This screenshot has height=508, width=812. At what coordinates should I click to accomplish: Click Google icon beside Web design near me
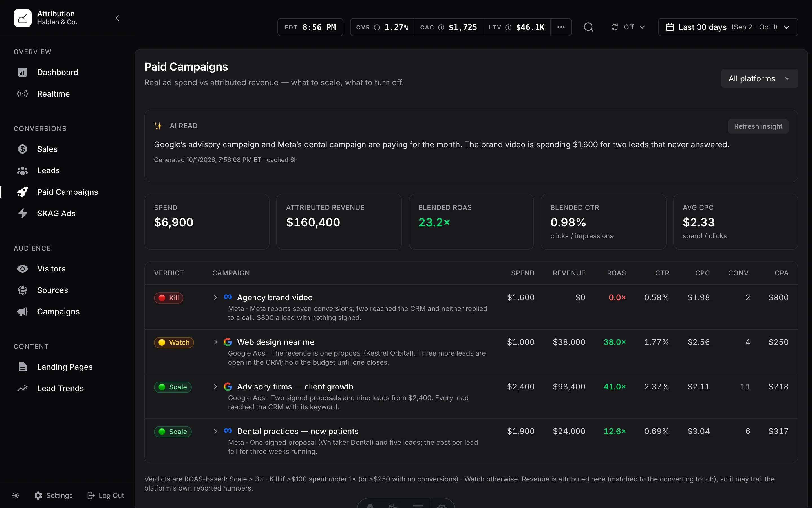tap(228, 342)
